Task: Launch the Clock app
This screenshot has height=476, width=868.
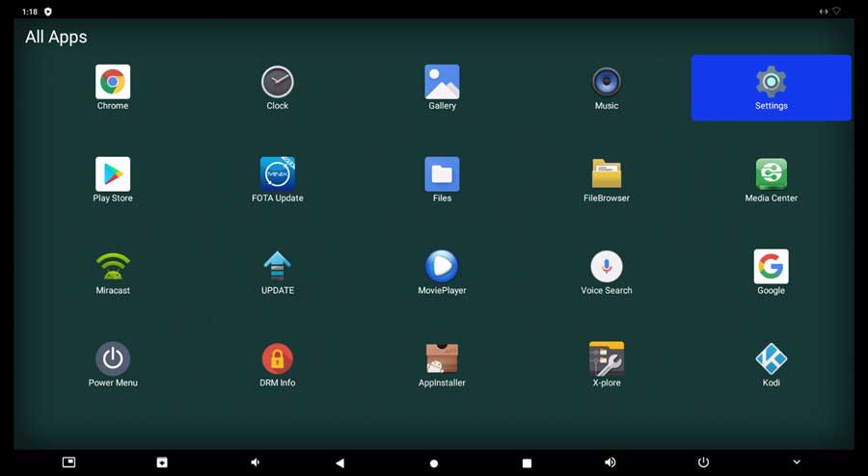Action: click(x=278, y=88)
